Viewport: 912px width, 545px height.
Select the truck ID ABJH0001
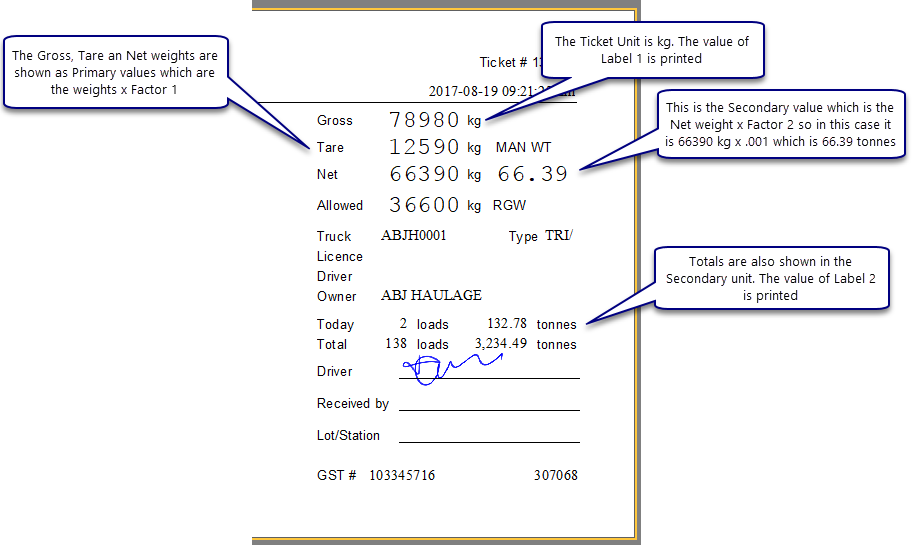(x=413, y=236)
